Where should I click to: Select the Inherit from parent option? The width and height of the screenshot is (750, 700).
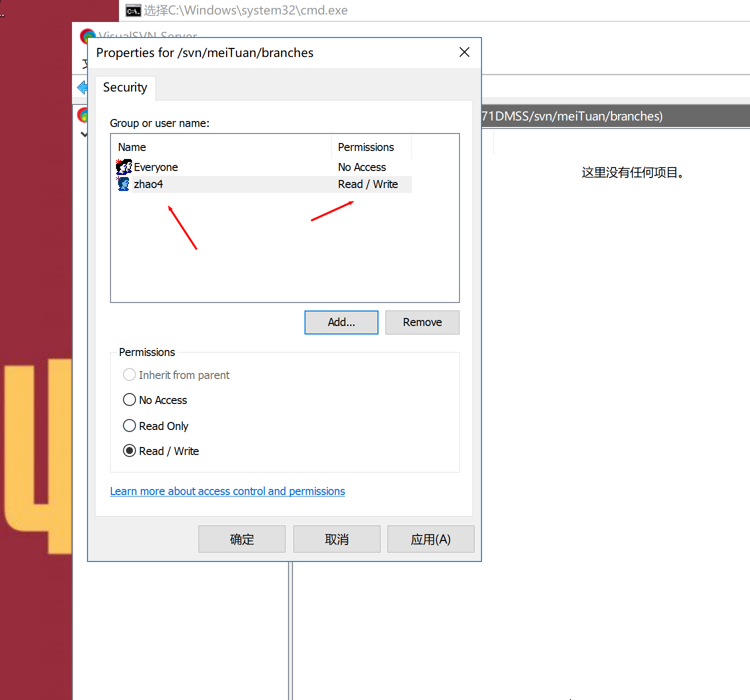(129, 374)
